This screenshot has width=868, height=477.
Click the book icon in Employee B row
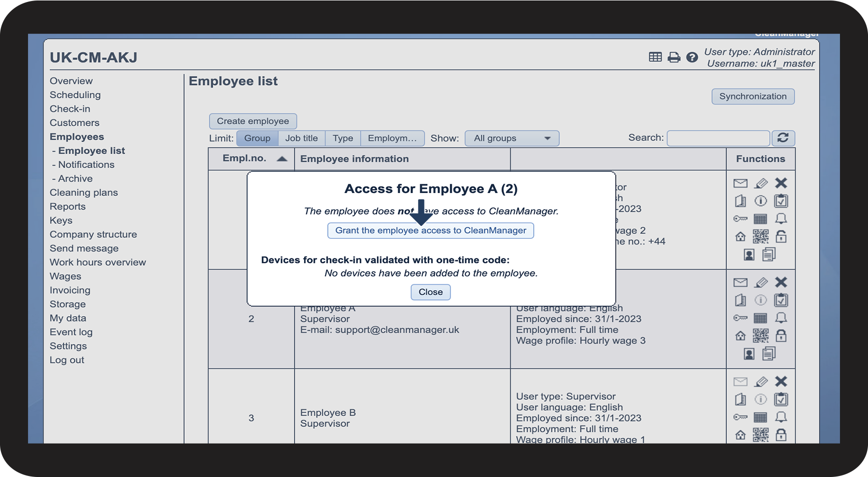click(740, 399)
